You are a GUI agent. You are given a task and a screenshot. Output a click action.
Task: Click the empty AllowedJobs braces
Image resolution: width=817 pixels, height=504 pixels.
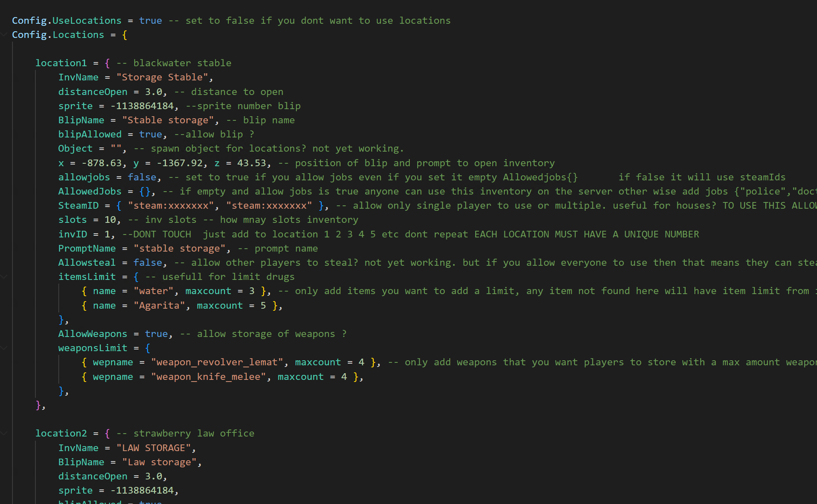145,191
